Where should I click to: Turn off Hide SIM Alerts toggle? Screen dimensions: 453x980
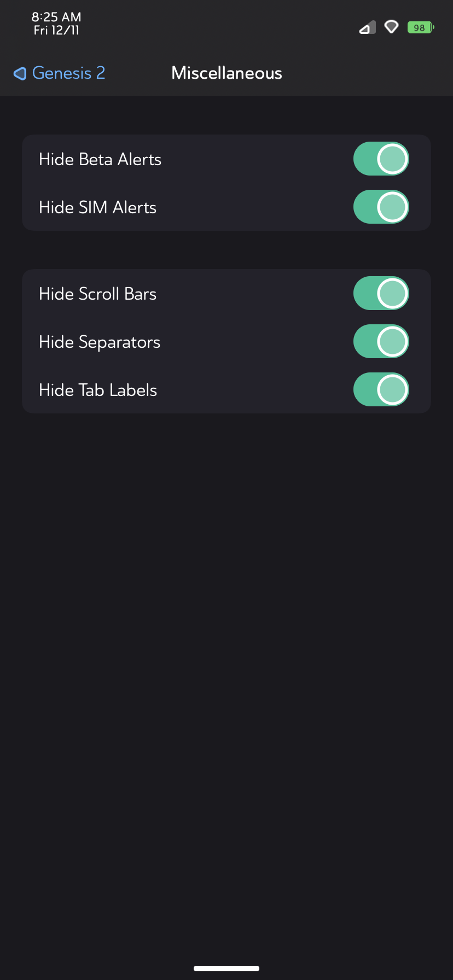pos(381,207)
